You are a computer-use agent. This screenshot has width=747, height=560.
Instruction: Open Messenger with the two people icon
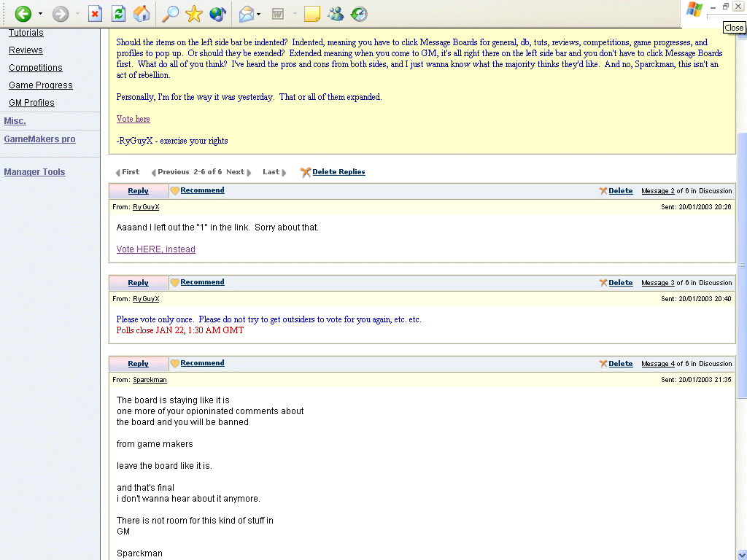336,14
